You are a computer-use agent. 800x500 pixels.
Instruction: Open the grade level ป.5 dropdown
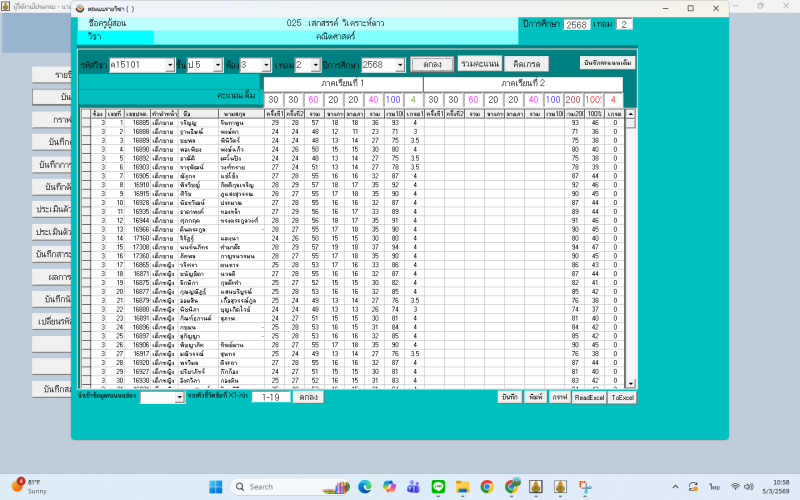tap(221, 64)
